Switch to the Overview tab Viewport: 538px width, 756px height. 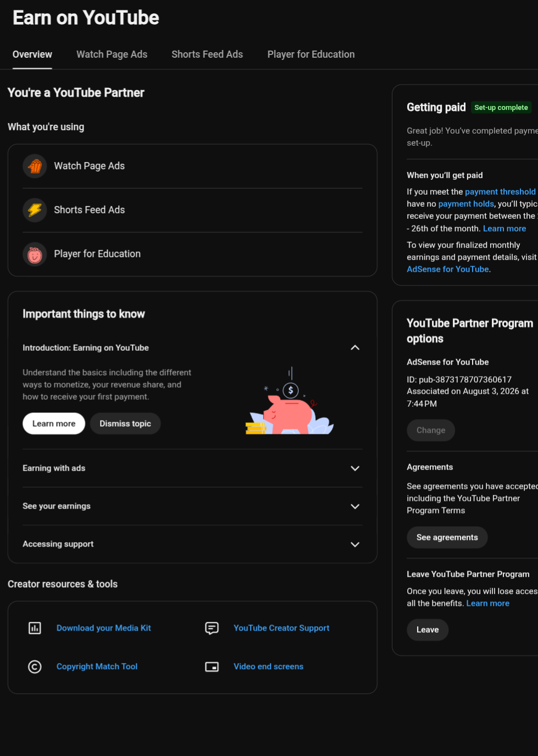32,54
